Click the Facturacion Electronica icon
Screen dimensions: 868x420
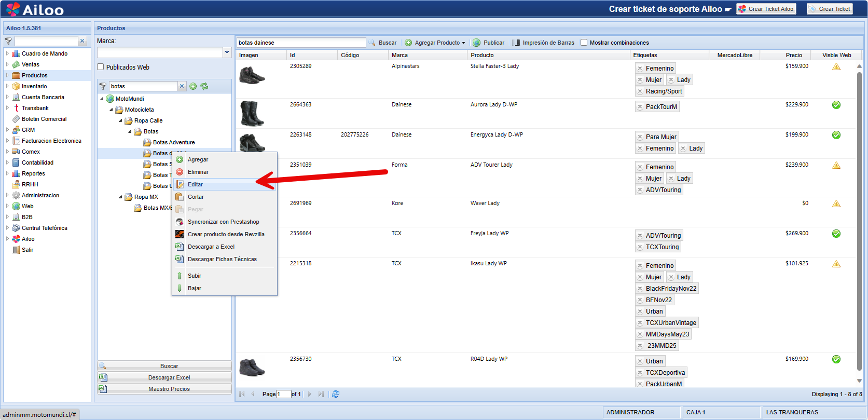[x=16, y=141]
